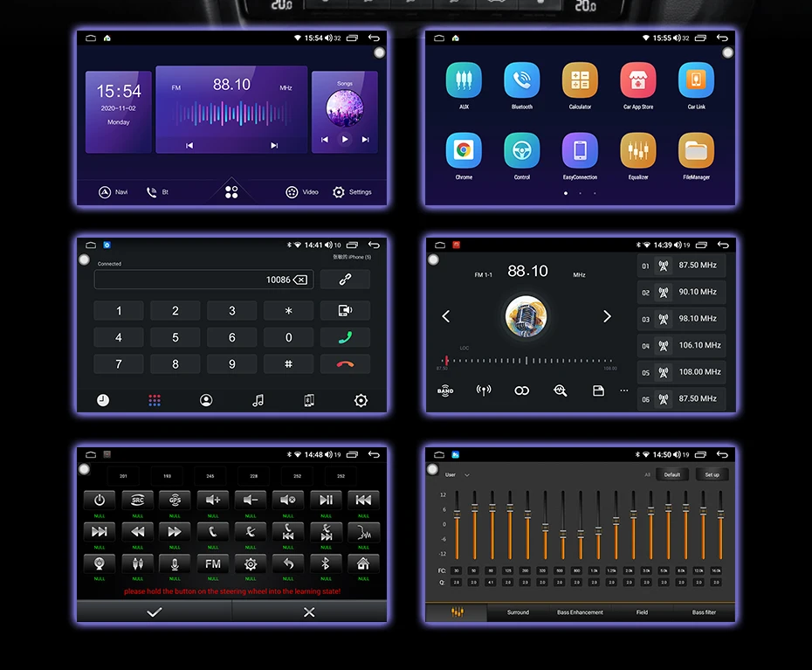This screenshot has height=670, width=812.
Task: Open the AUX app
Action: 464,80
